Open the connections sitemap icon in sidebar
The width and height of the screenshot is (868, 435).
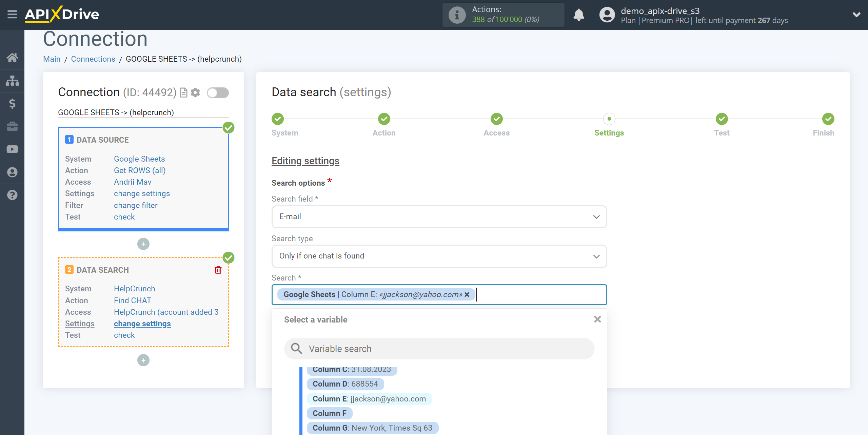[x=12, y=81]
